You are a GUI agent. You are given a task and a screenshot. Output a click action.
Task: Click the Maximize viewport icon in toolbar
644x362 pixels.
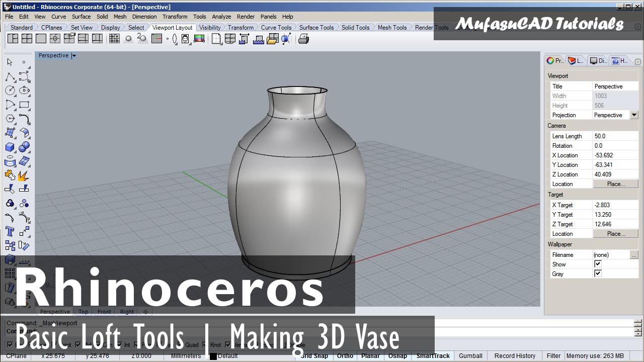(41, 39)
